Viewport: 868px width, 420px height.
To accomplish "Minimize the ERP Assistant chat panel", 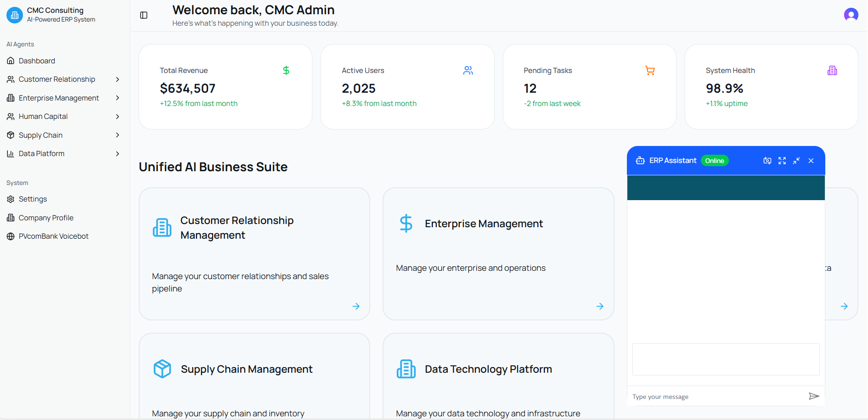I will tap(796, 161).
